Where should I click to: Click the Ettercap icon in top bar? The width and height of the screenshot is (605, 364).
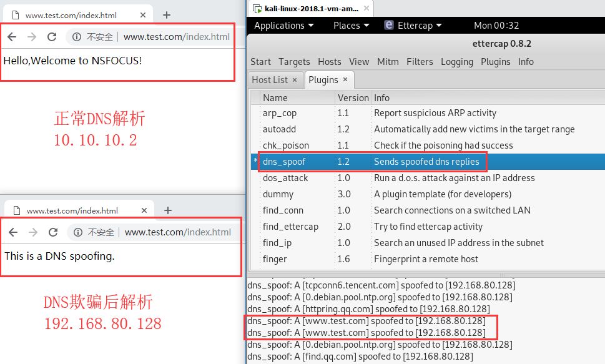[389, 25]
